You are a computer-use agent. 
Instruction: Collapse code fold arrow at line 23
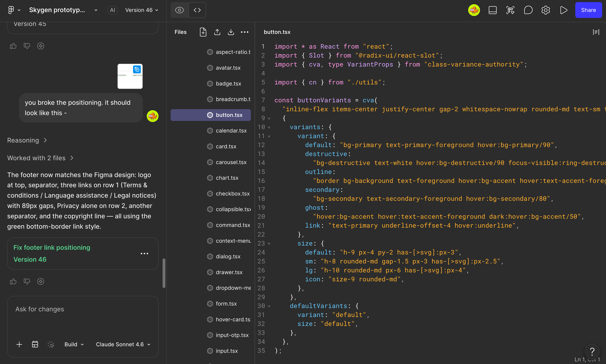[x=269, y=244]
